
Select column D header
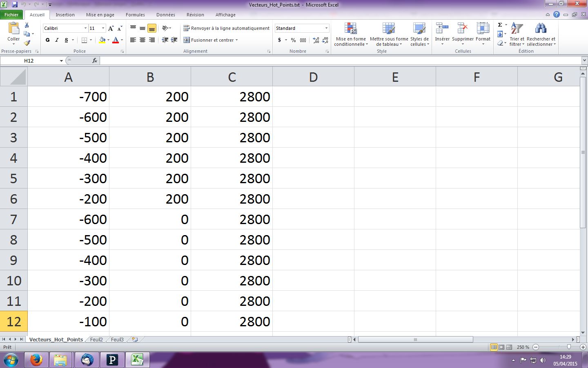click(313, 77)
